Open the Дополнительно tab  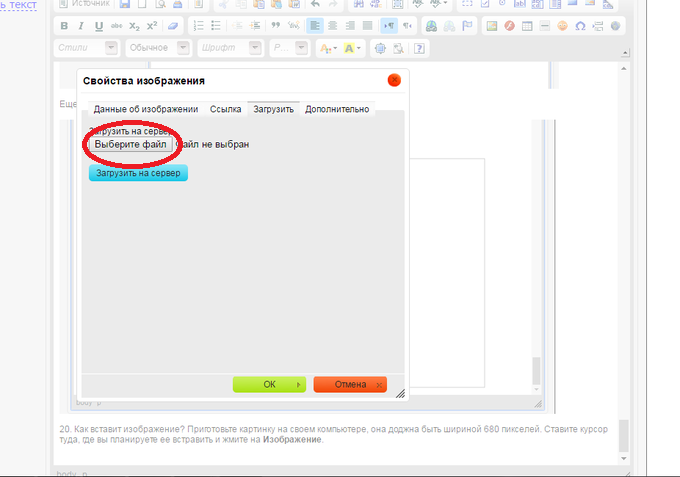coord(337,109)
